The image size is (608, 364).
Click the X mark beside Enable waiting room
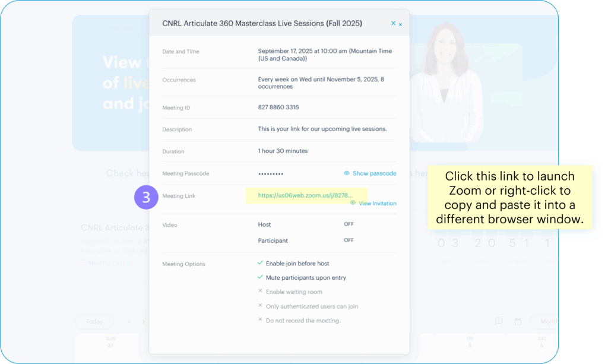click(x=260, y=291)
